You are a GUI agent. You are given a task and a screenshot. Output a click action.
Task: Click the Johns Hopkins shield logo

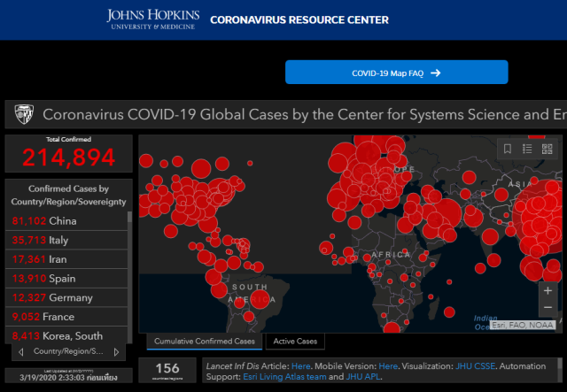pyautogui.click(x=24, y=114)
